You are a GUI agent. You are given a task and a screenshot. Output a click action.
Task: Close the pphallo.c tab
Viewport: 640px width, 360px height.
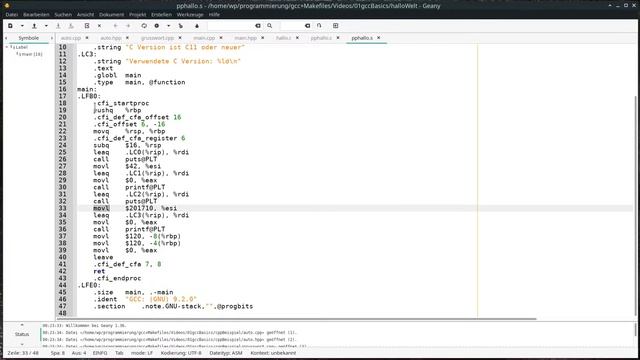(338, 38)
